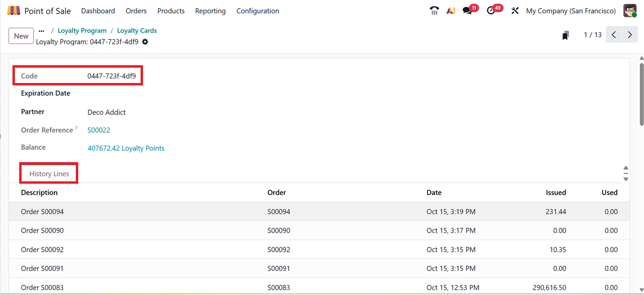644x295 pixels.
Task: Click the user avatar in top bar
Action: pyautogui.click(x=630, y=11)
